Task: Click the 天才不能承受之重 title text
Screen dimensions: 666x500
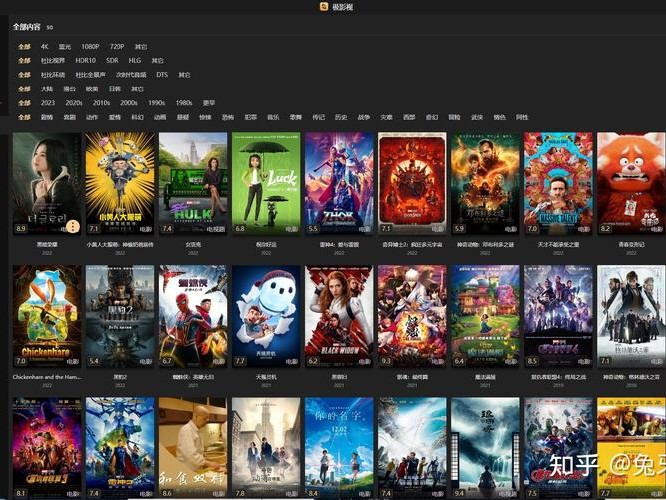Action: pos(559,245)
